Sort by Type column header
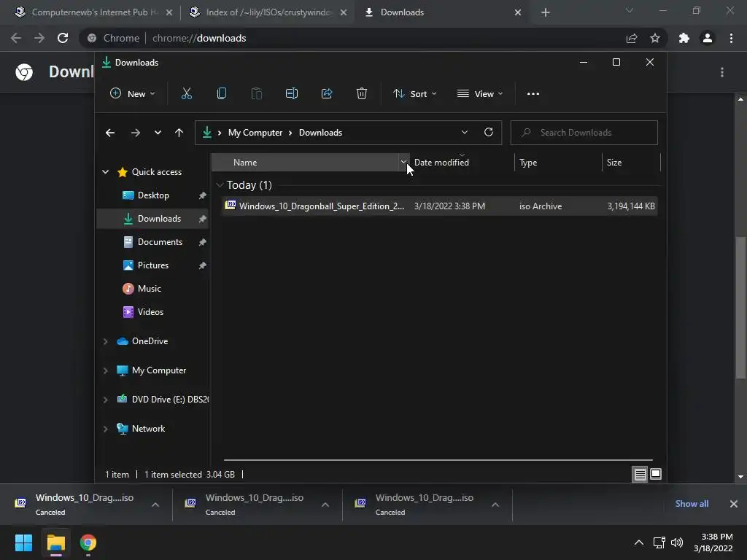747x560 pixels. (558, 163)
